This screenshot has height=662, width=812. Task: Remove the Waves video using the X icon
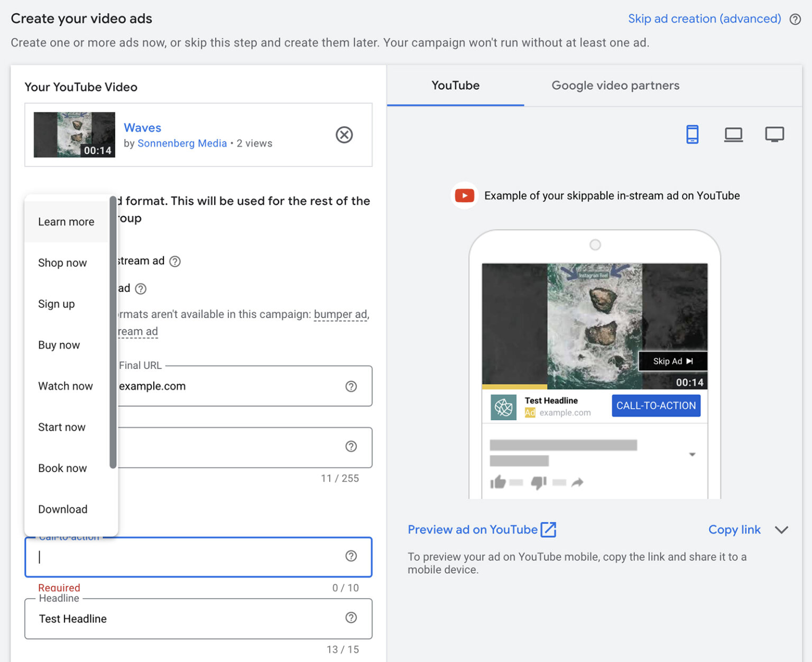click(x=344, y=135)
